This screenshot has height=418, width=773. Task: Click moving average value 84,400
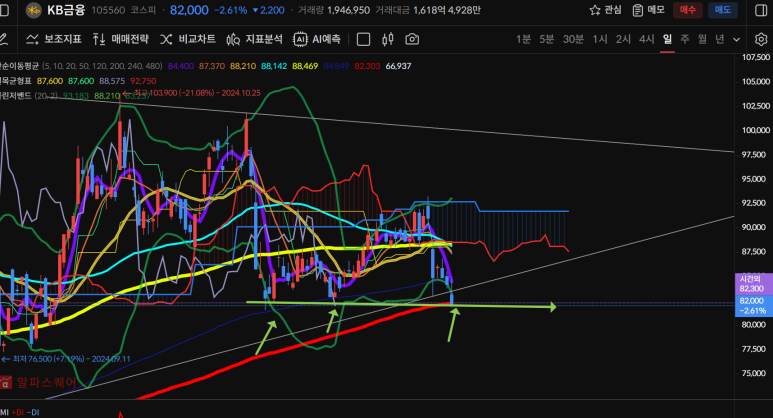point(180,66)
